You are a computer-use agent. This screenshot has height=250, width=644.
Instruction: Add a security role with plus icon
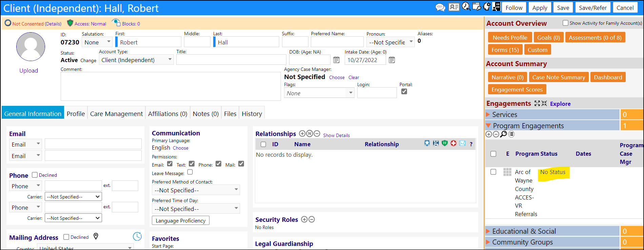tap(304, 219)
